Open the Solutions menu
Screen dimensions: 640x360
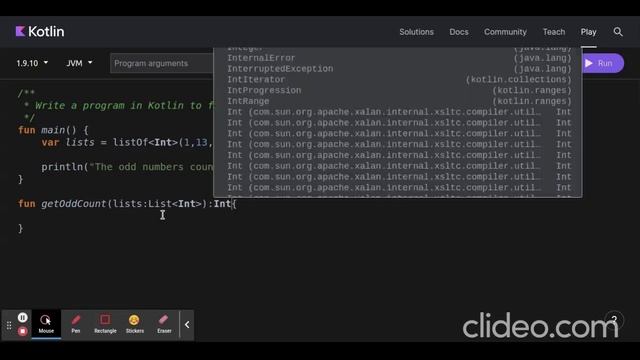[416, 32]
